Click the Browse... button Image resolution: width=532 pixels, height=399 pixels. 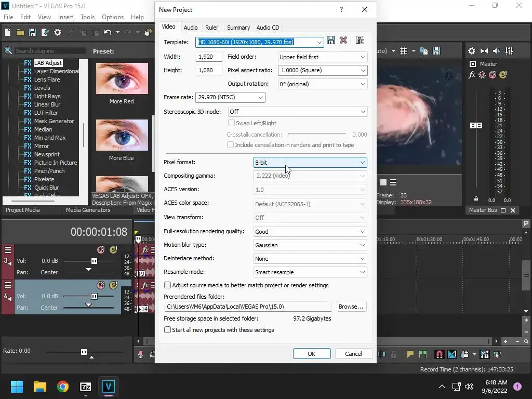pos(351,307)
